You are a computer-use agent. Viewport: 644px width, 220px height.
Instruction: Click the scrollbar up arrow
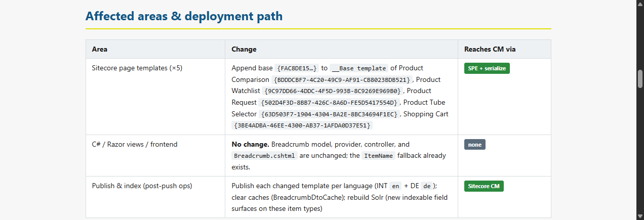tap(640, 4)
